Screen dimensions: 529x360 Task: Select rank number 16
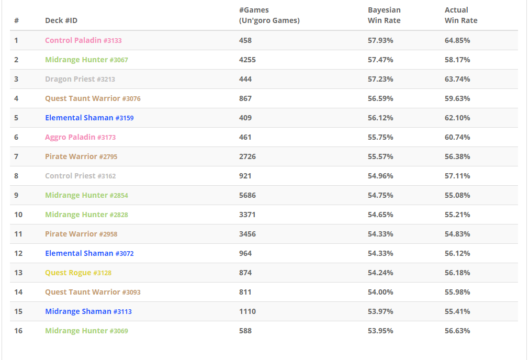[18, 331]
